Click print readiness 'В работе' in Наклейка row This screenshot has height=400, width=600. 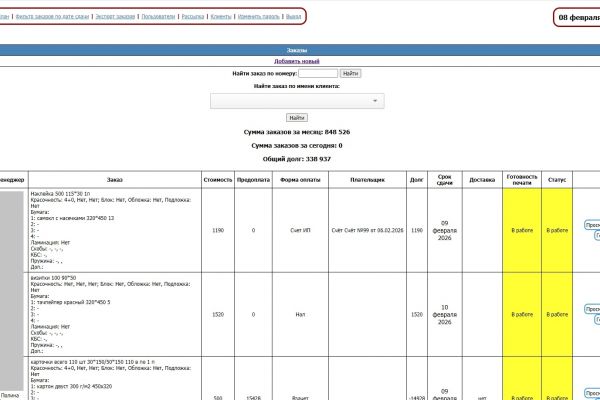(522, 230)
